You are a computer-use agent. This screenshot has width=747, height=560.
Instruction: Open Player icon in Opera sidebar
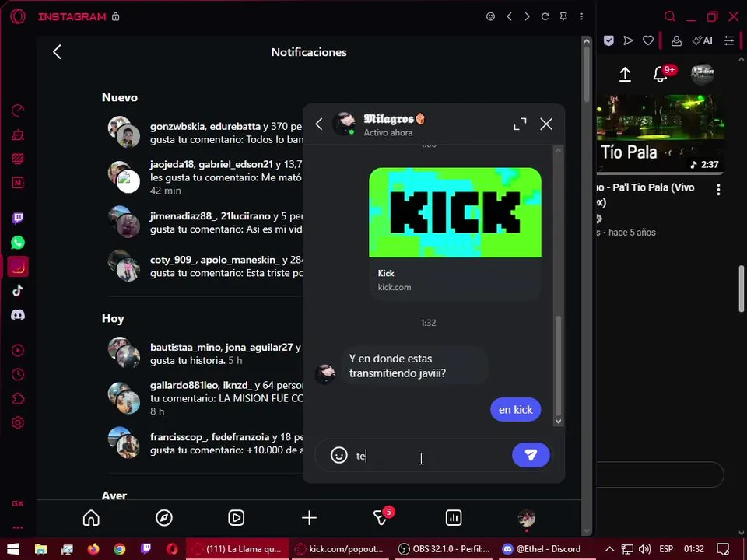point(18,351)
